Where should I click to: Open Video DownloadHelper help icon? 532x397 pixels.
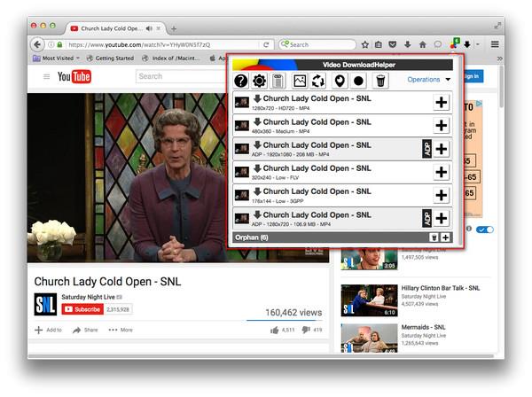(241, 81)
